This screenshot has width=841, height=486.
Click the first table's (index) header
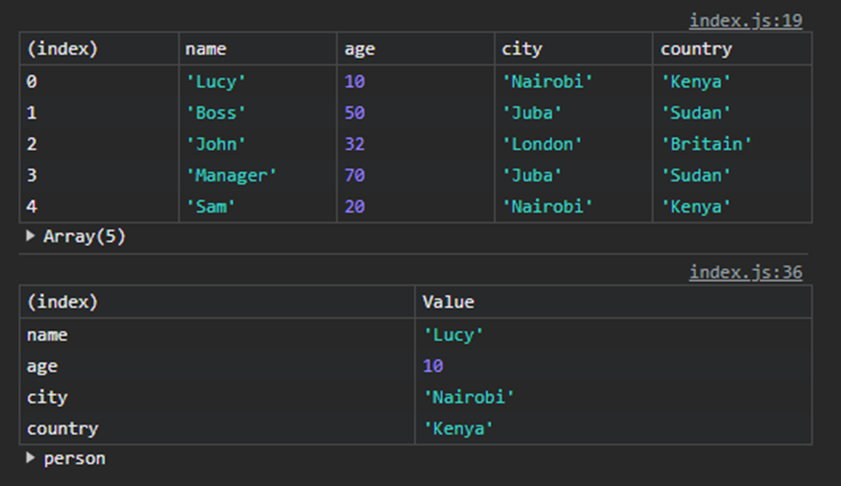click(62, 49)
